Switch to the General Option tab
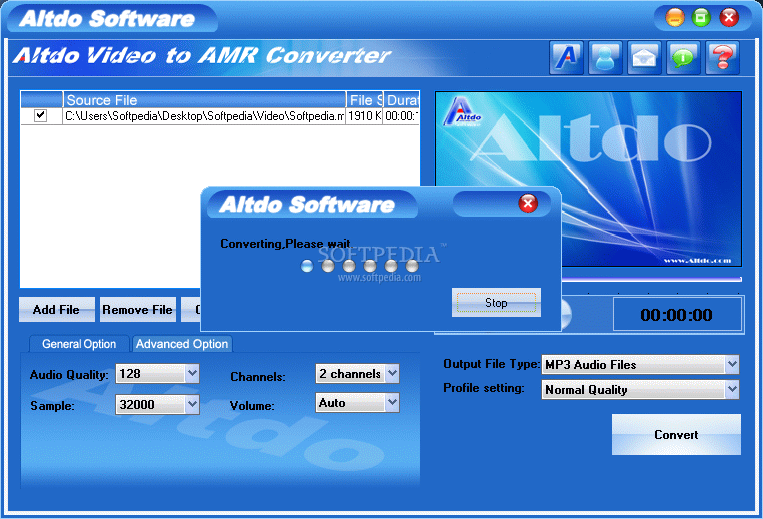 click(x=79, y=344)
